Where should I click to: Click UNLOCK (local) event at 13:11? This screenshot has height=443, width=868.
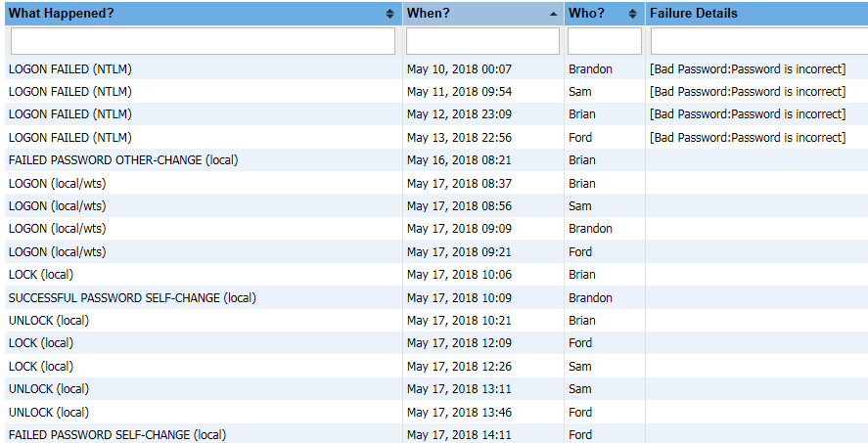49,389
